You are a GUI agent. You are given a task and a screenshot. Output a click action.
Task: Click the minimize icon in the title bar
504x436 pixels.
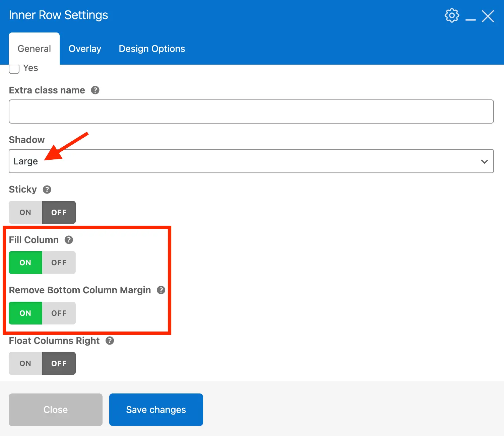click(470, 19)
